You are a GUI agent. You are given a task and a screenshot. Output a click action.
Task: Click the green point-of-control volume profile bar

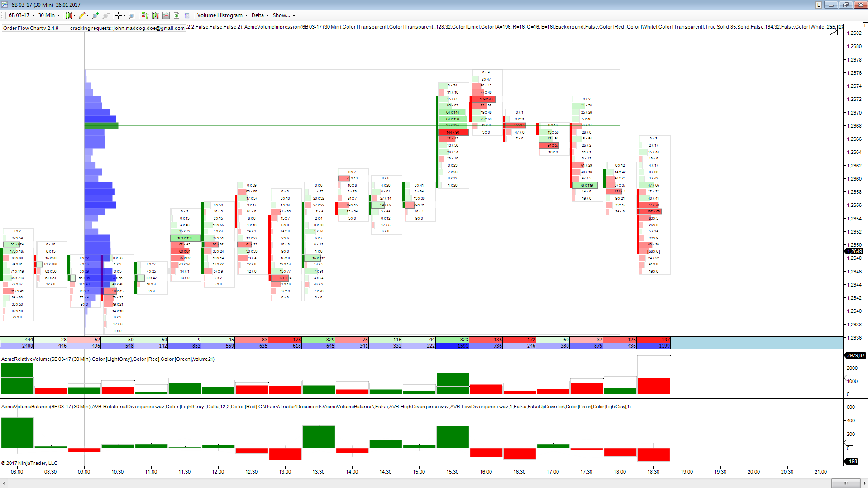(101, 126)
